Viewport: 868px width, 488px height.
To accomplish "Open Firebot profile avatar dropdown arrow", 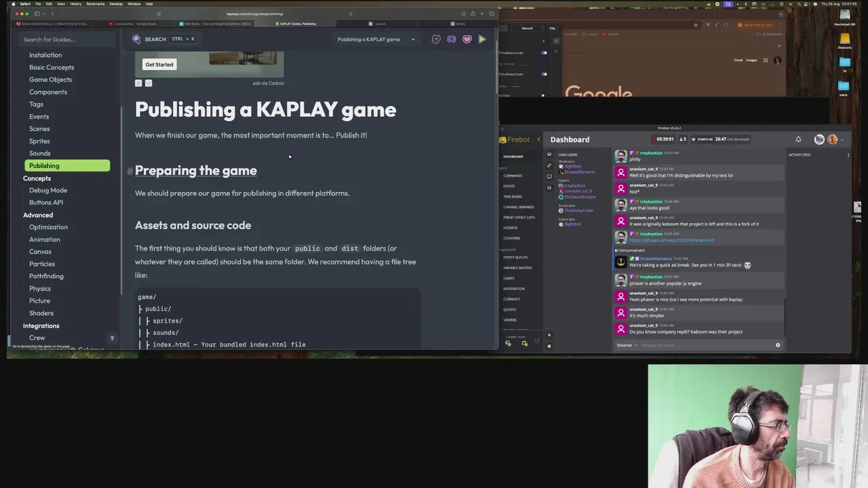I will (842, 140).
